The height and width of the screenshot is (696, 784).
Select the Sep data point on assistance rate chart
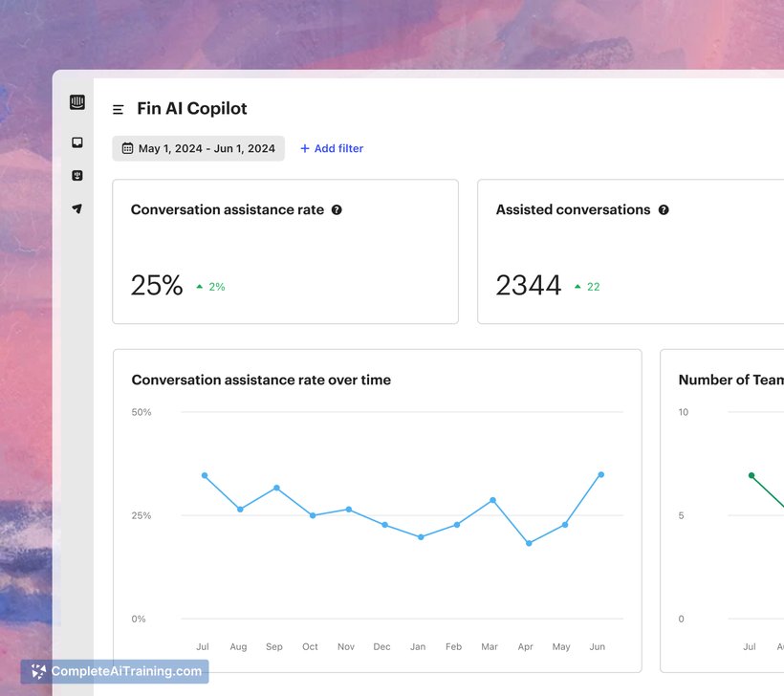coord(276,488)
